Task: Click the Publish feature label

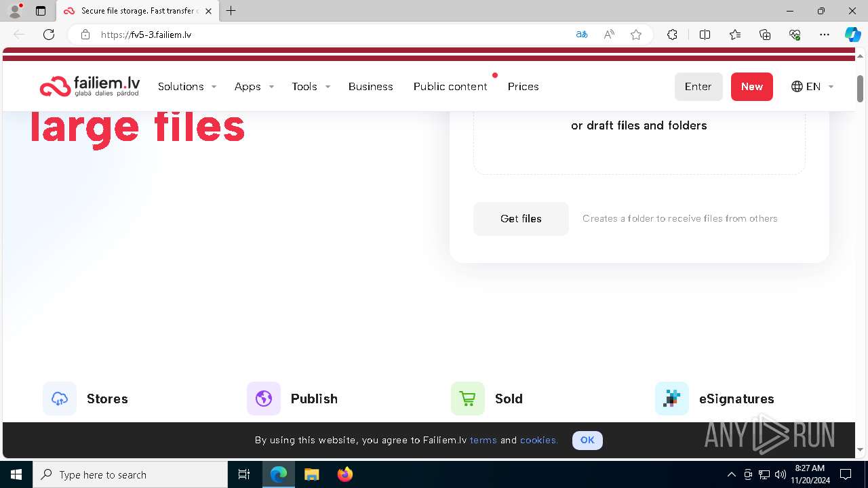Action: tap(314, 399)
